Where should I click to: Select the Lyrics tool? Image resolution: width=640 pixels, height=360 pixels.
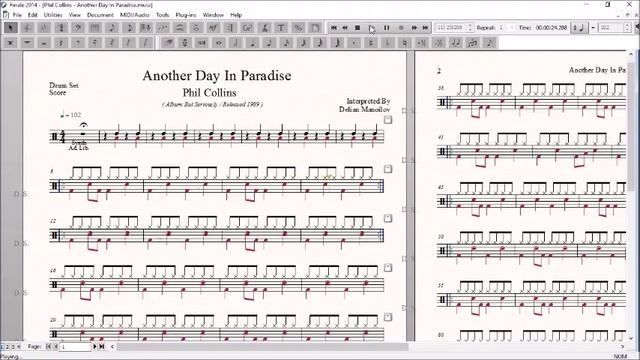264,28
